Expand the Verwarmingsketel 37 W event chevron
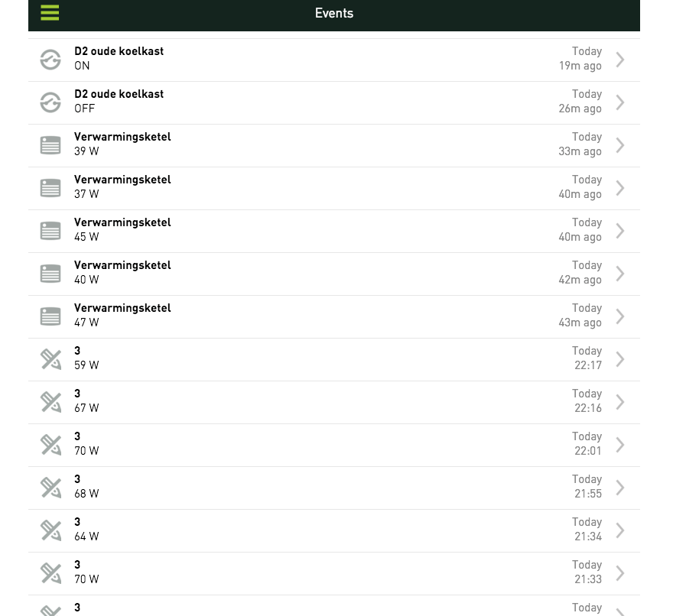 (620, 188)
